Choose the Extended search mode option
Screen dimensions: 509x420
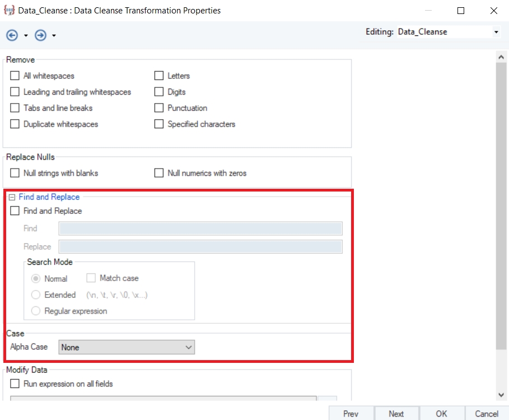(x=36, y=295)
